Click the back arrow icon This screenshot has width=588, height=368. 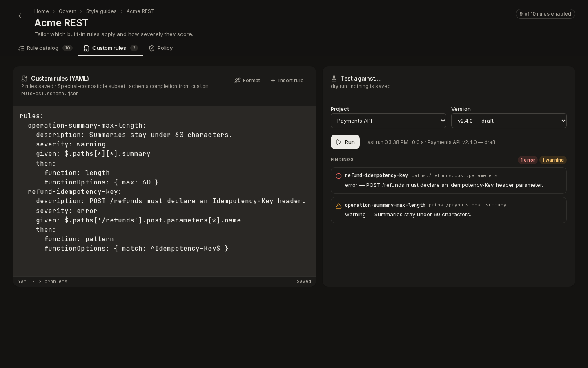(20, 16)
